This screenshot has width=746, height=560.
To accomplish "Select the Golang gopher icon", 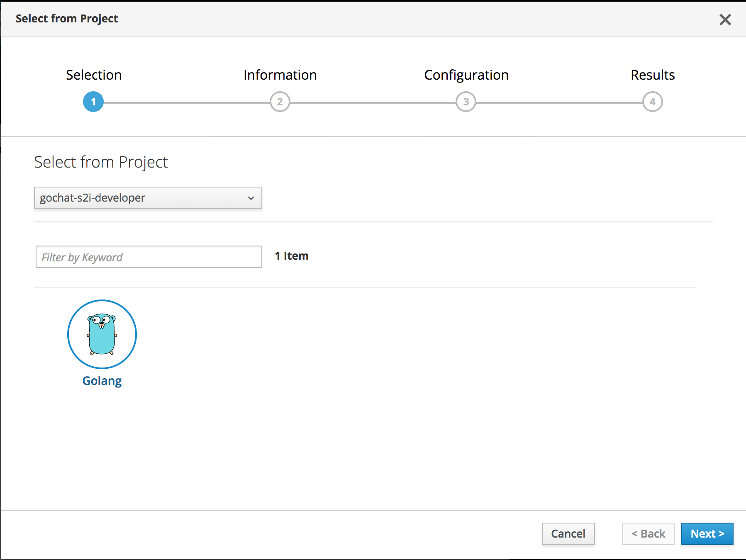I will (102, 334).
